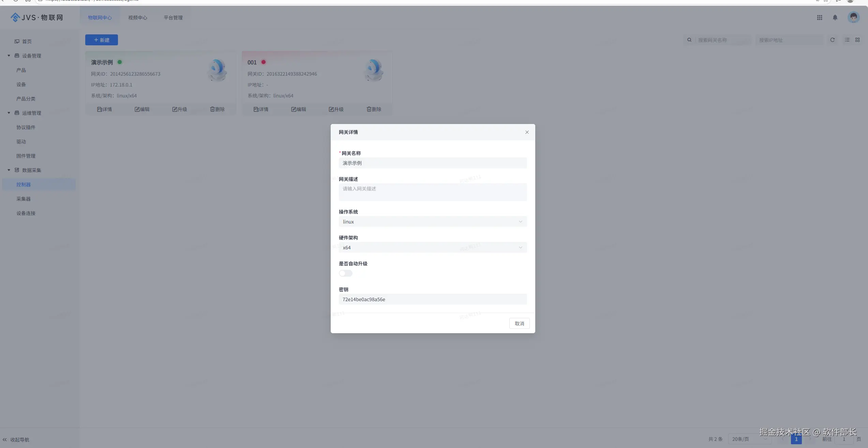Open the 操作系统 linux dropdown

[x=432, y=222]
